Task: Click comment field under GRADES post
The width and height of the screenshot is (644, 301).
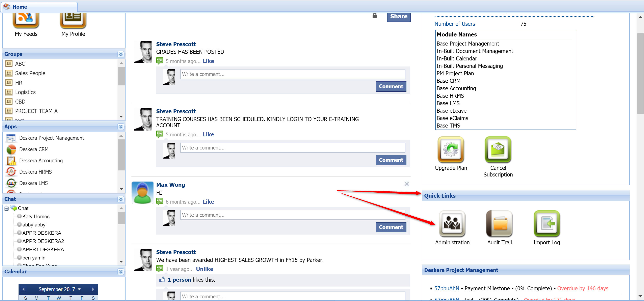Action: [293, 74]
